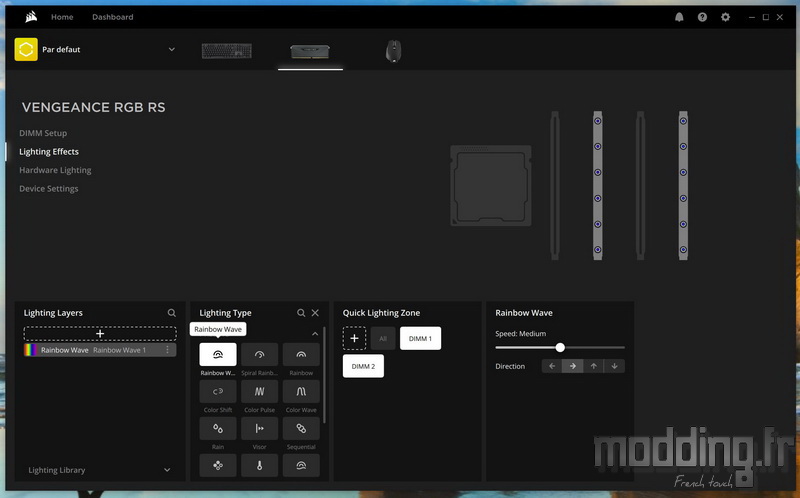Click the Corsair sails logo
This screenshot has width=800, height=498.
point(31,17)
